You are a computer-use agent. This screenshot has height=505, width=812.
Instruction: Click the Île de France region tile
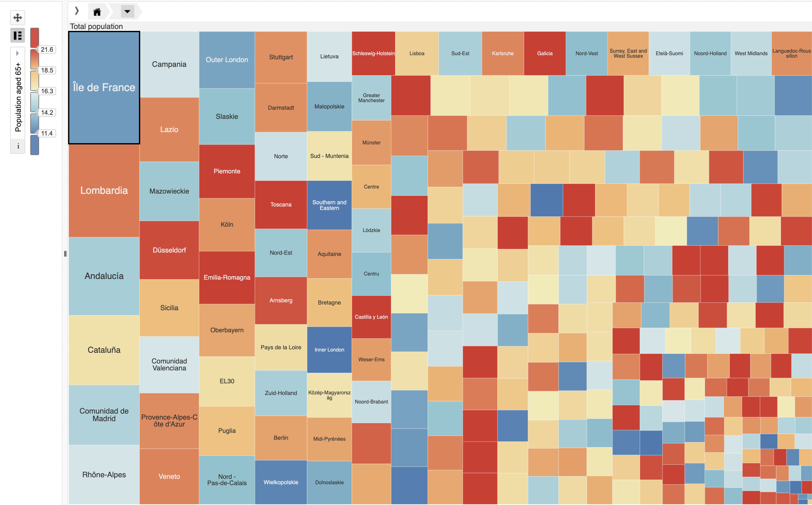(103, 89)
